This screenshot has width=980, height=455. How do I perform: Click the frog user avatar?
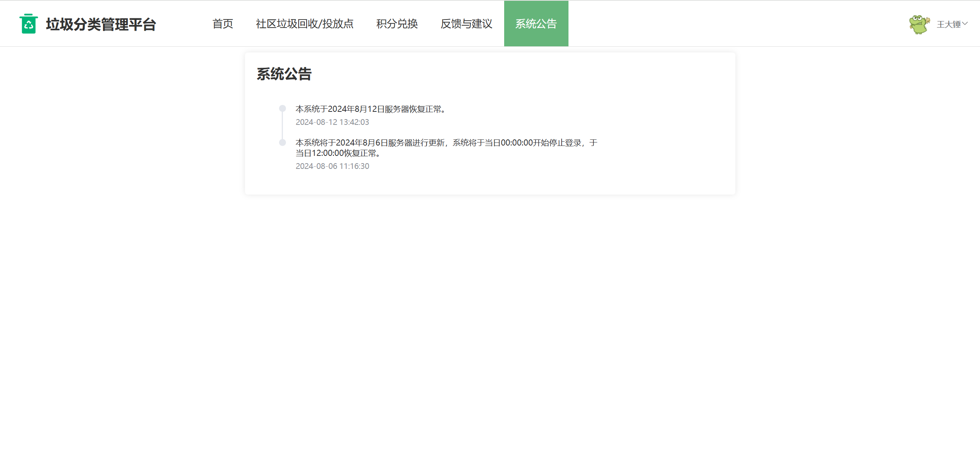coord(919,24)
